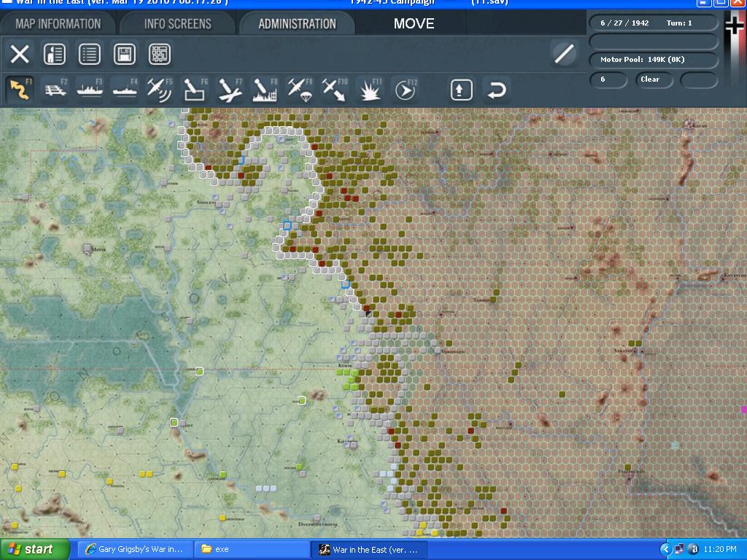Open the MAP INFORMATION tab
Viewport: 747px width, 560px height.
click(58, 24)
